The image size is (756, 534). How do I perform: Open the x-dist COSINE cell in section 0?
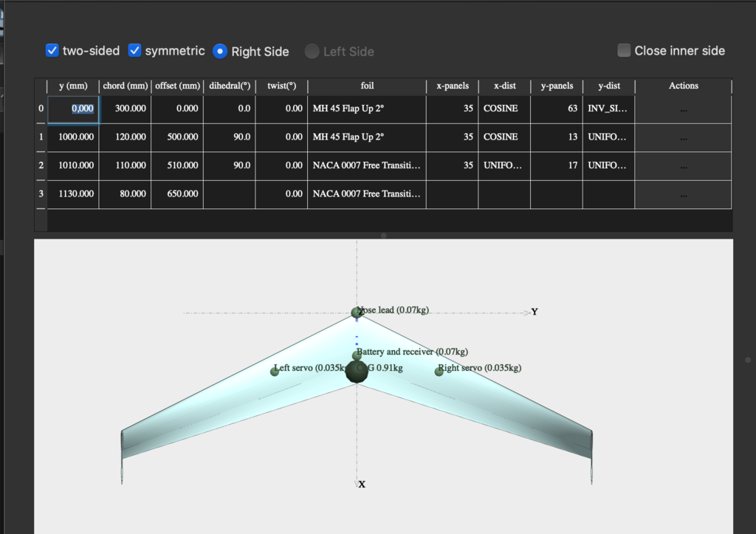504,109
